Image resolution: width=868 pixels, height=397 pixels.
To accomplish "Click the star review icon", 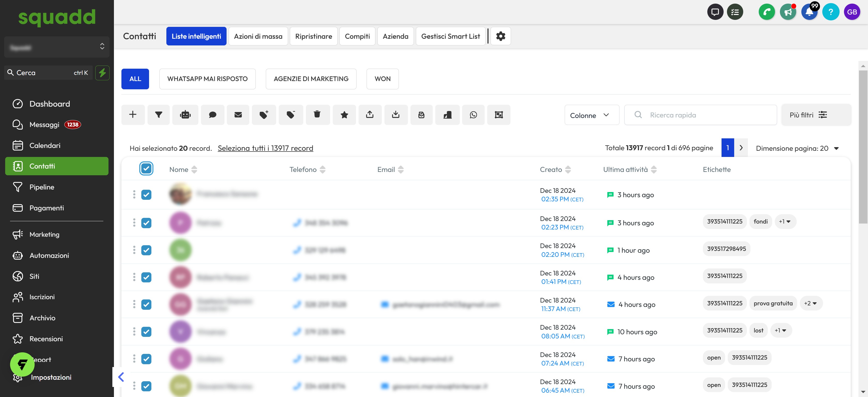I will tap(344, 115).
